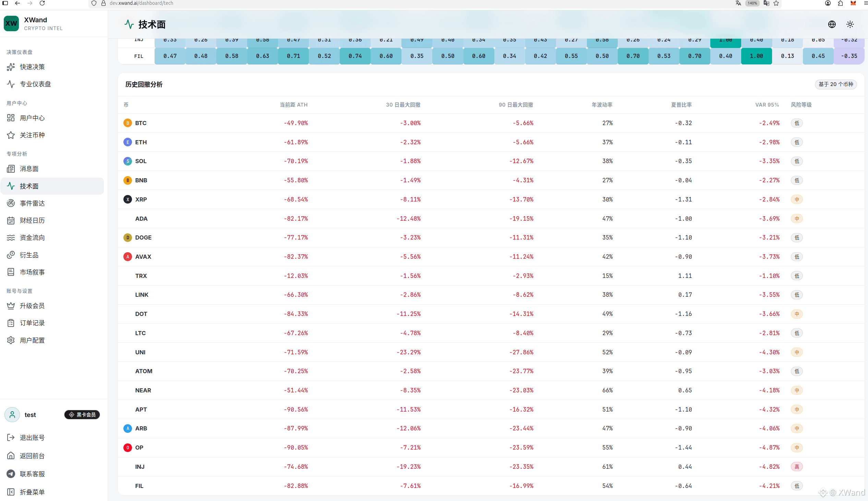Click the 资金流向 waves icon
The image size is (868, 501).
click(11, 238)
